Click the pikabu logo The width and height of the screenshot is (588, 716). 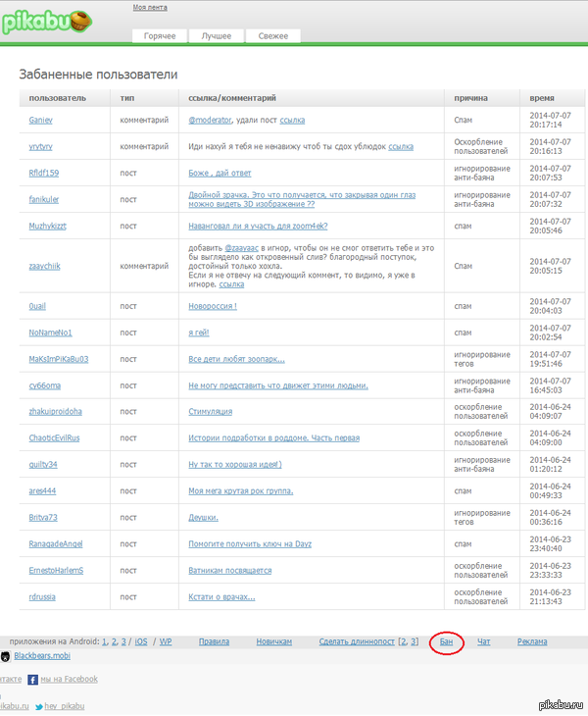[x=47, y=22]
